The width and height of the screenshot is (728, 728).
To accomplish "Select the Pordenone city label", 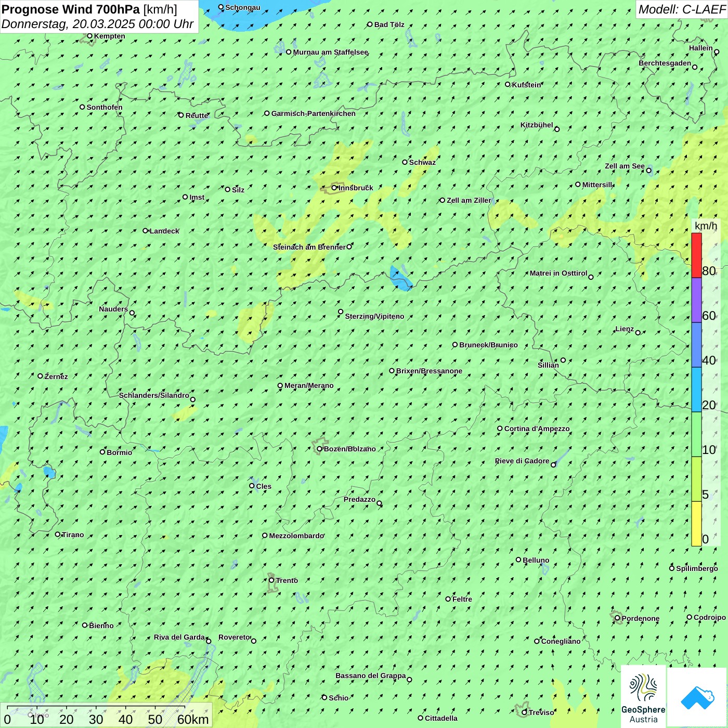I will point(641,618).
